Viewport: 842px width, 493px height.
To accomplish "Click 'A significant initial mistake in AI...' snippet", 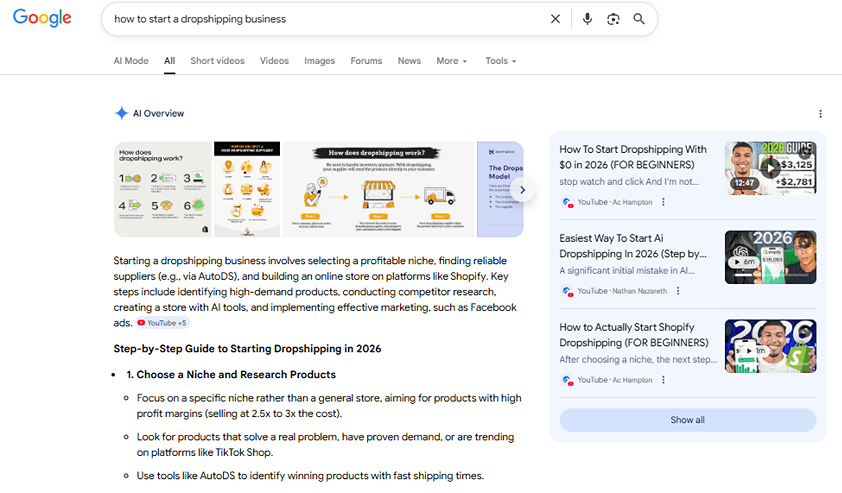I will pyautogui.click(x=627, y=271).
